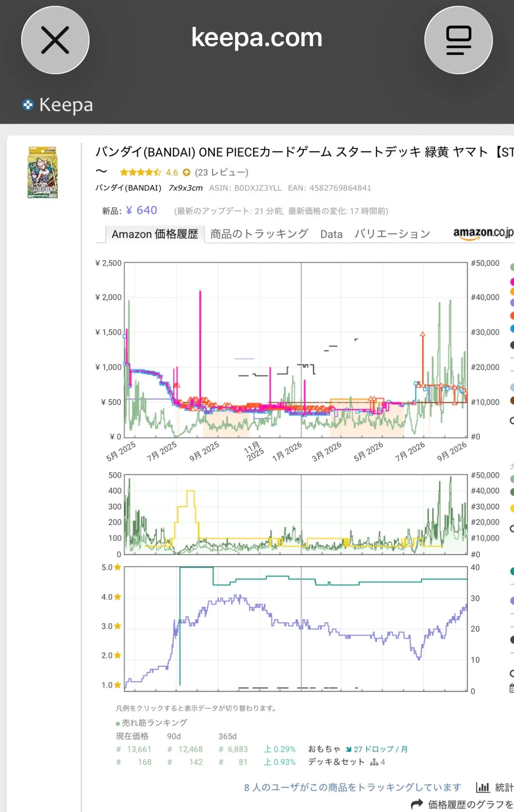This screenshot has height=812, width=514.
Task: Switch to Amazon 価格履歴 tab
Action: point(155,234)
